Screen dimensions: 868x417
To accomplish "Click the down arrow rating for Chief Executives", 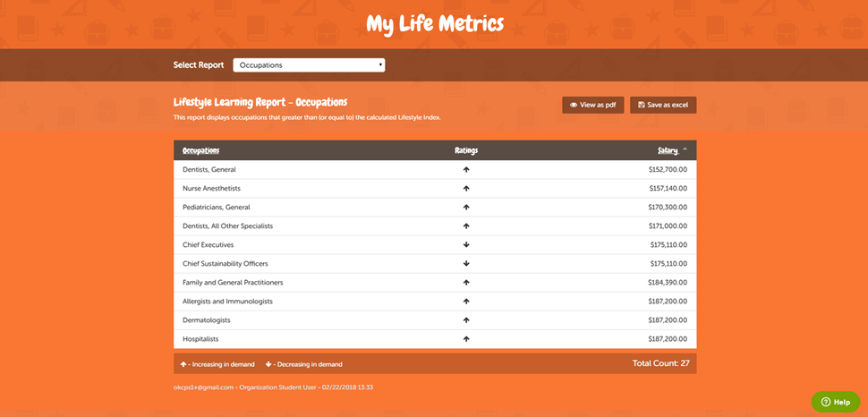I will point(466,244).
